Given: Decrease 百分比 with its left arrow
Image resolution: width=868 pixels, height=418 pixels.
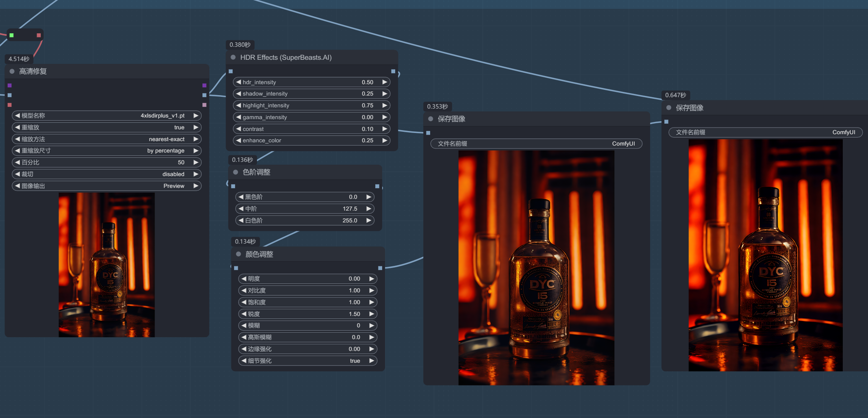Looking at the screenshot, I should [x=17, y=162].
